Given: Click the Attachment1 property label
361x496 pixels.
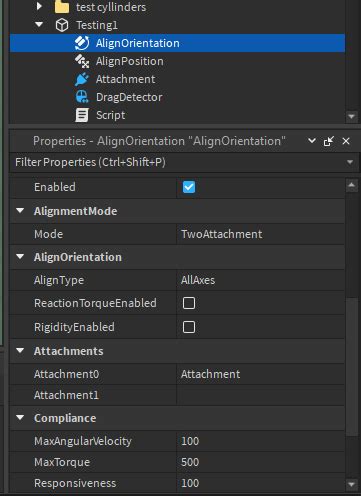Looking at the screenshot, I should [x=66, y=395].
